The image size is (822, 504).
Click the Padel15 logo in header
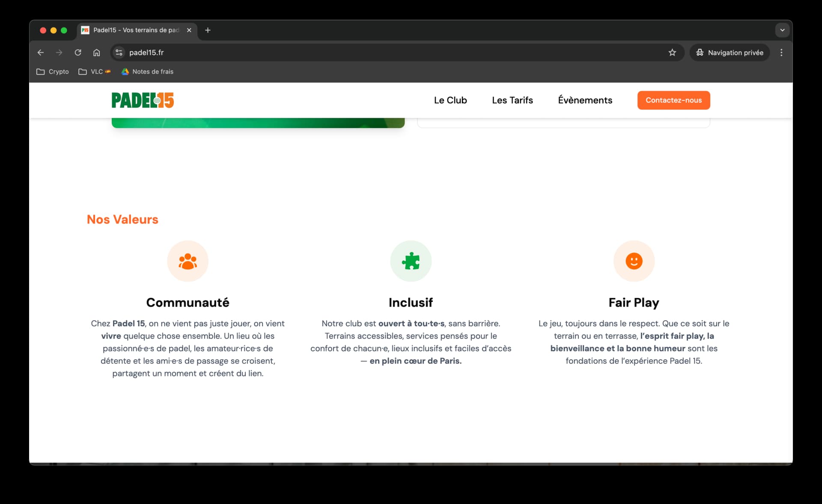[x=143, y=100]
